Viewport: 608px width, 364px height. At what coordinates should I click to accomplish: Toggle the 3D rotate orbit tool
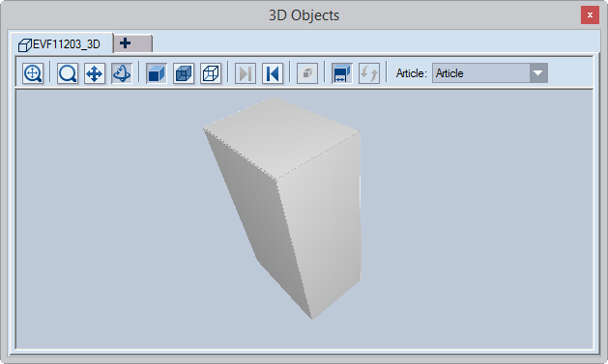122,73
